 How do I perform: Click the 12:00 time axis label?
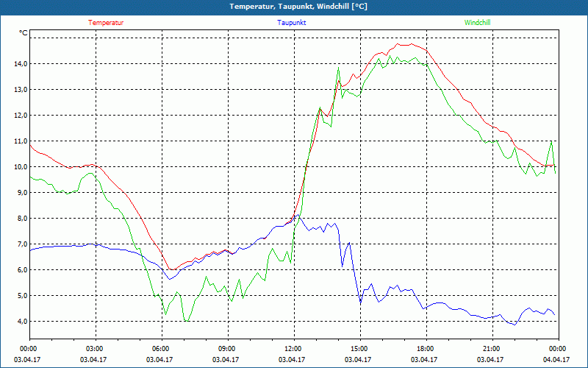294,348
